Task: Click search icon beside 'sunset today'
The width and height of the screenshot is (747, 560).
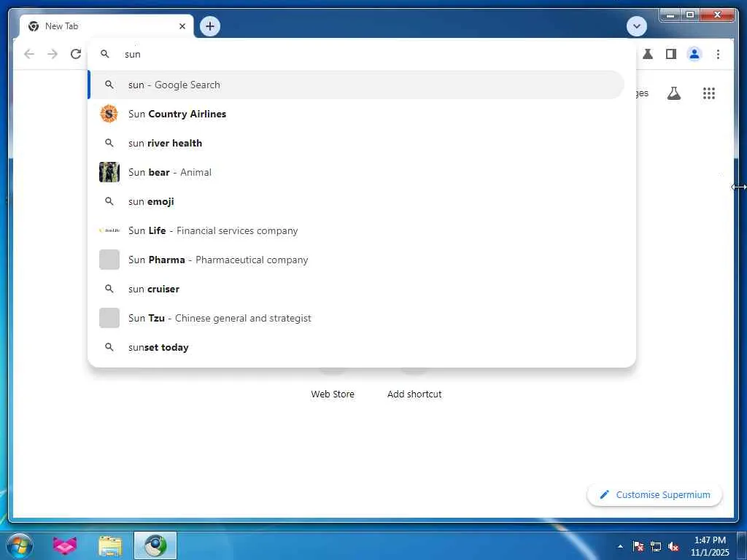Action: tap(109, 347)
